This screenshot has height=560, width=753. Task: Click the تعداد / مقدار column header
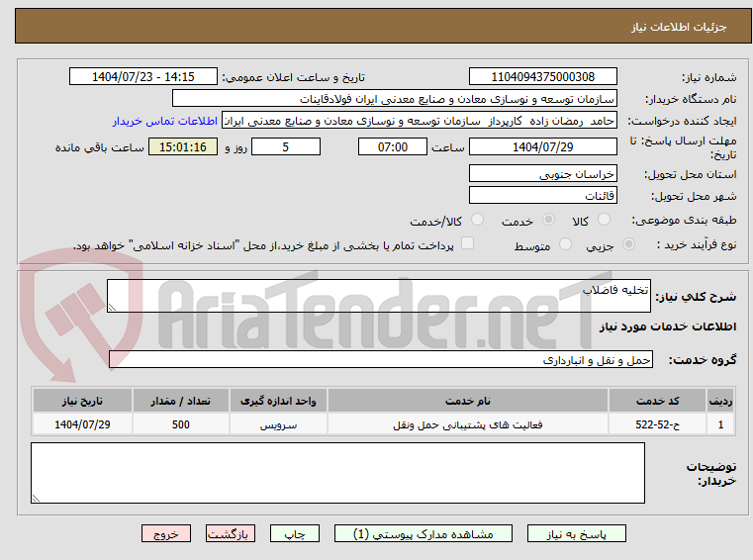click(180, 401)
